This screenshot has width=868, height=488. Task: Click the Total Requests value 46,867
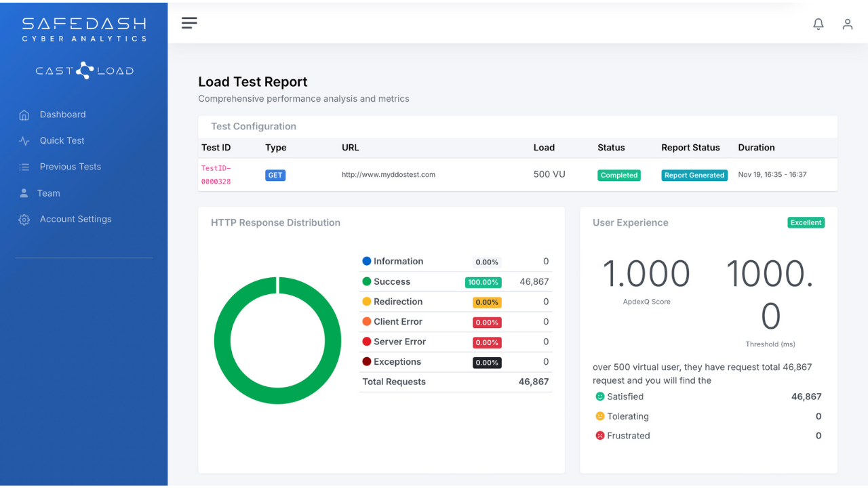pos(534,382)
